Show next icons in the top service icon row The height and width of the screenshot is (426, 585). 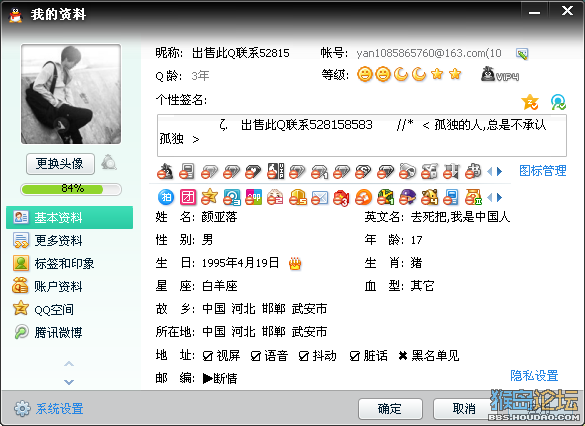click(500, 172)
